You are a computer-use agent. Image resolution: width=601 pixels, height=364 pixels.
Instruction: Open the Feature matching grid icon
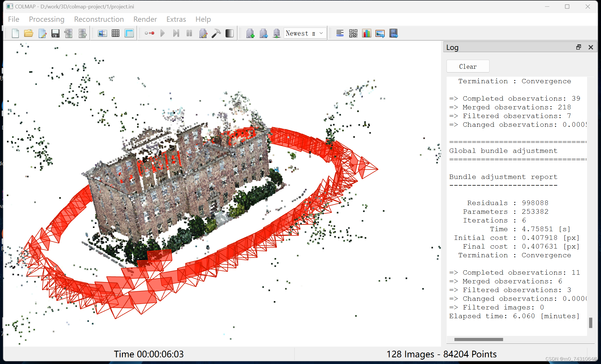pos(116,33)
